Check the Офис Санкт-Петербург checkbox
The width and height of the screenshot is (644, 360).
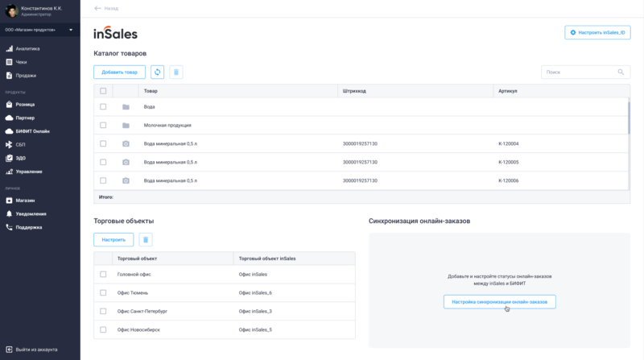pyautogui.click(x=103, y=311)
